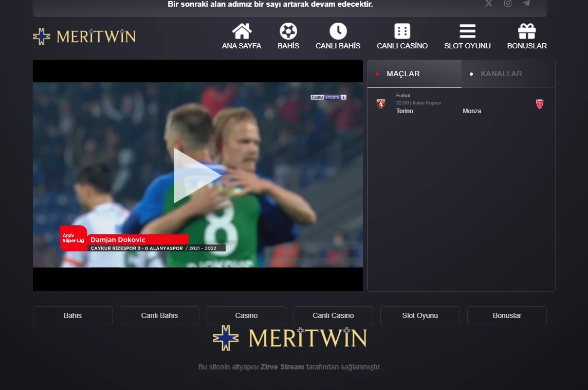Open the Instagram social icon
588x390 pixels.
(508, 4)
